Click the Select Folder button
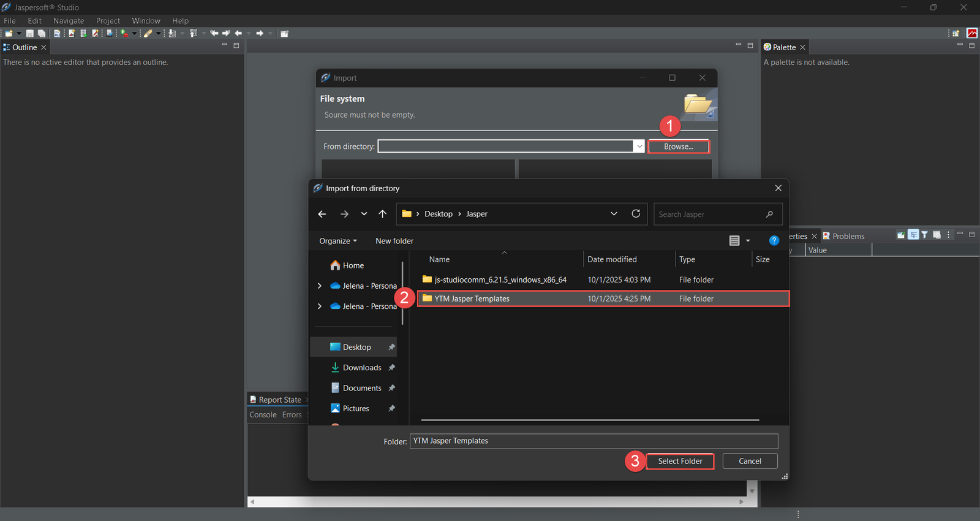 pyautogui.click(x=680, y=461)
